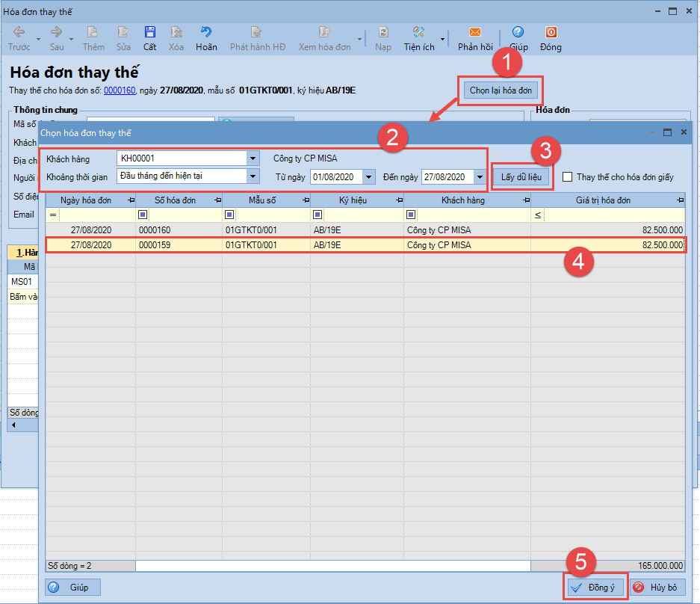
Task: Click the Phản hồi envelope icon
Action: coord(475,32)
